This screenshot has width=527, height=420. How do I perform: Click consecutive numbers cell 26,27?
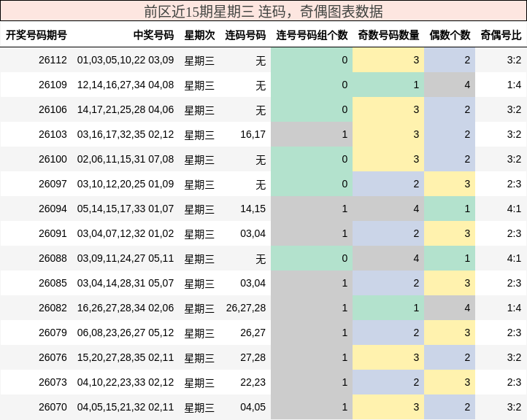pos(253,332)
